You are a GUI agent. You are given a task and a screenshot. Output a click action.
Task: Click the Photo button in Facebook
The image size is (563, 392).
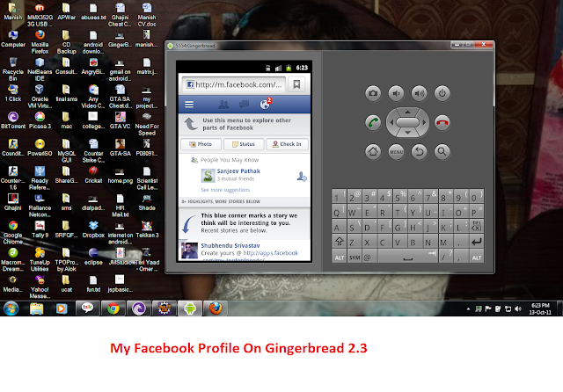point(201,144)
